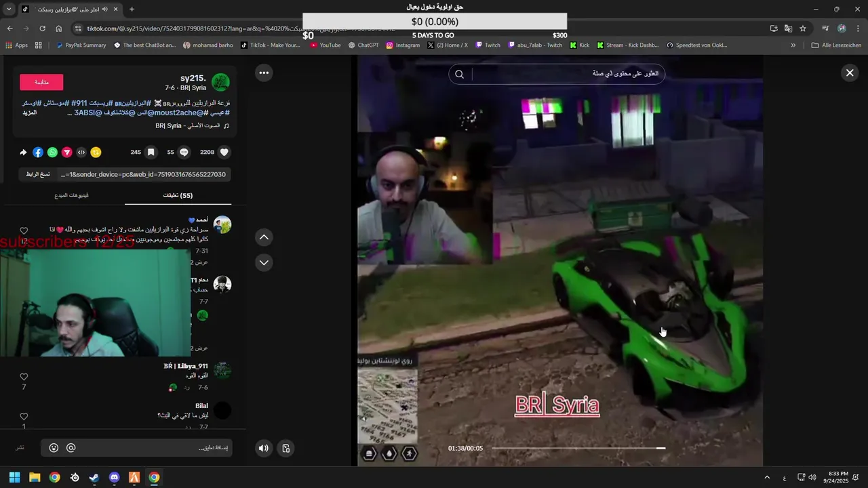Open the #911 hashtag link

(x=79, y=103)
